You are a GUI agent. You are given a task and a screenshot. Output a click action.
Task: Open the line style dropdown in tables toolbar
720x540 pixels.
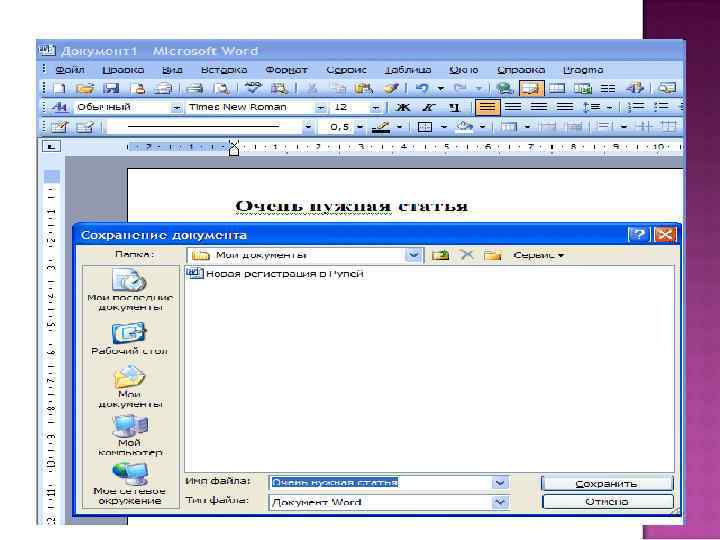[x=308, y=127]
